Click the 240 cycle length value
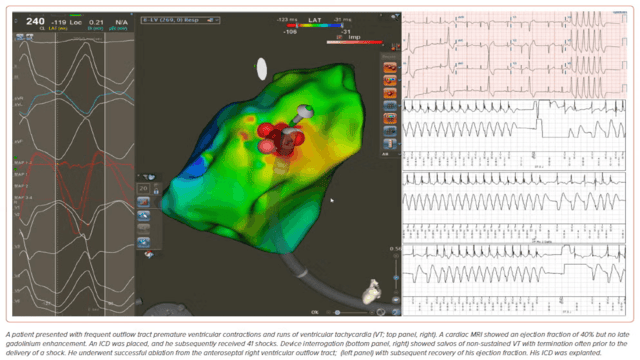 coord(35,21)
